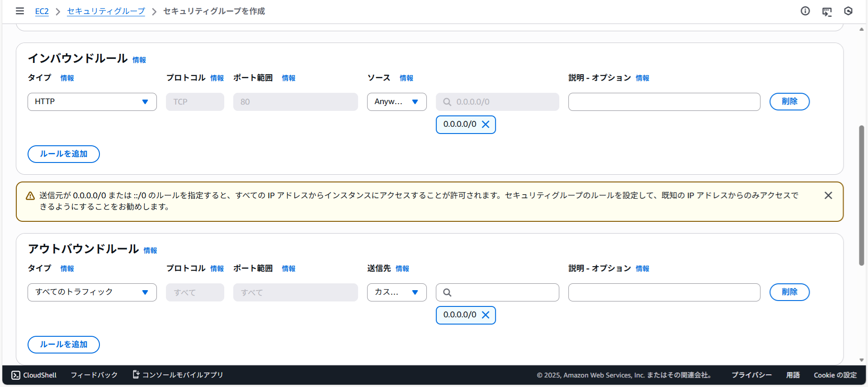Screen dimensions: 868x387
Task: Open the inbound Anywhere source dropdown
Action: (x=396, y=102)
